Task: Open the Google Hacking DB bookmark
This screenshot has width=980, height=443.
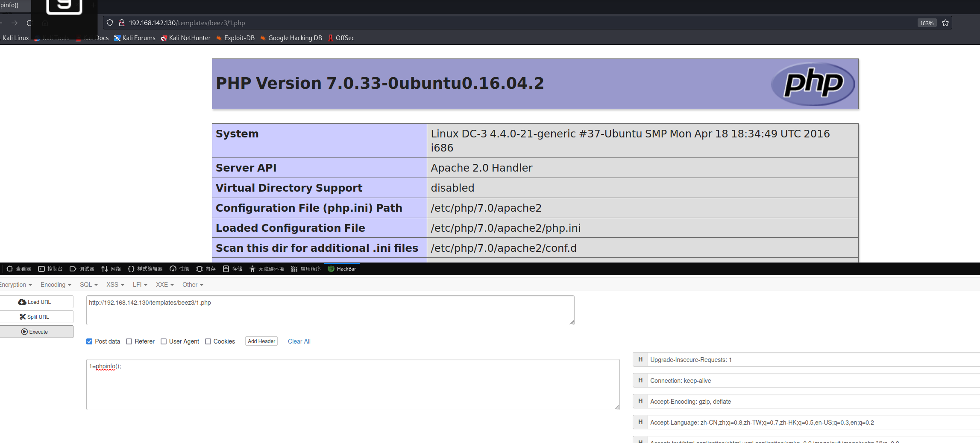Action: coord(291,38)
